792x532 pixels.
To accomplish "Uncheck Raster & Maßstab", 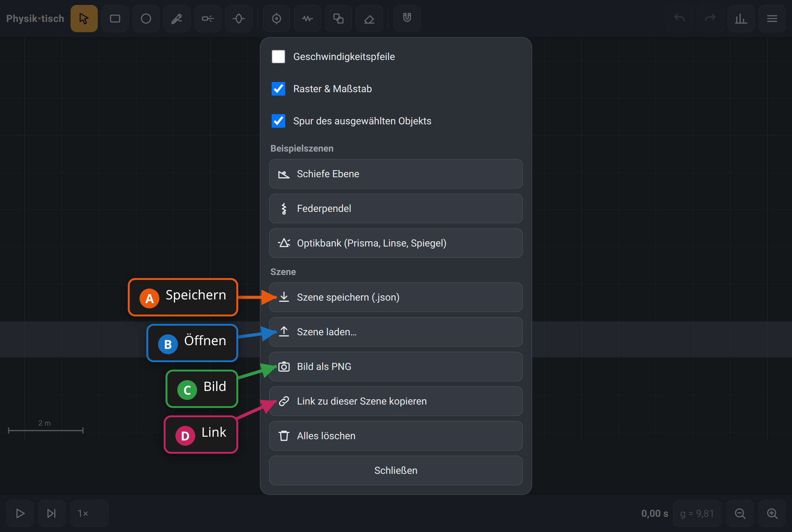I will point(278,89).
